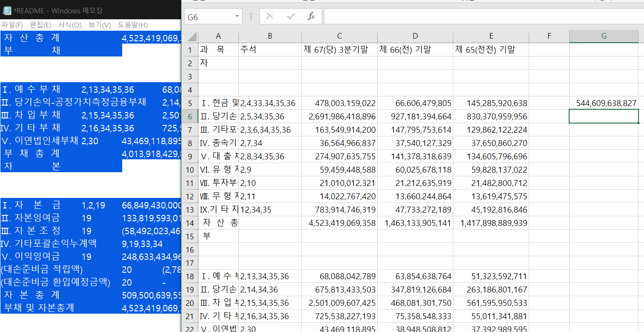The width and height of the screenshot is (644, 332).
Task: Click cell B5 notes 2,4,33,34,35,36
Action: click(270, 103)
